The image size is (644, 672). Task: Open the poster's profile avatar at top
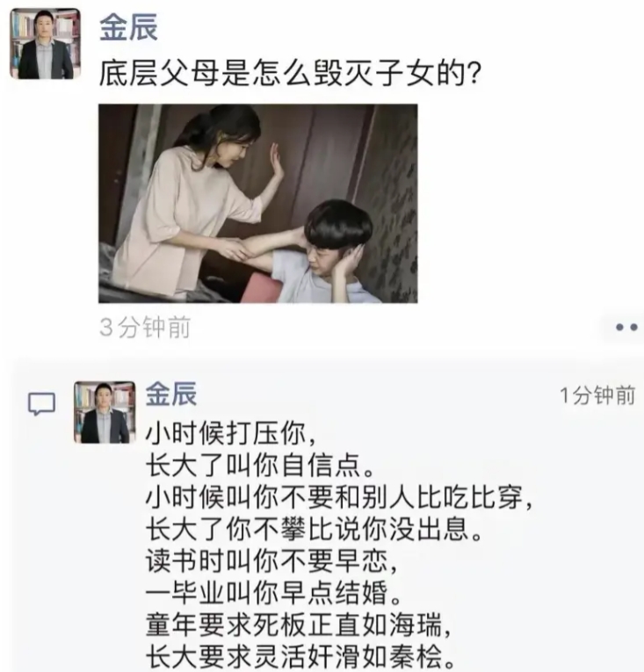pos(46,44)
